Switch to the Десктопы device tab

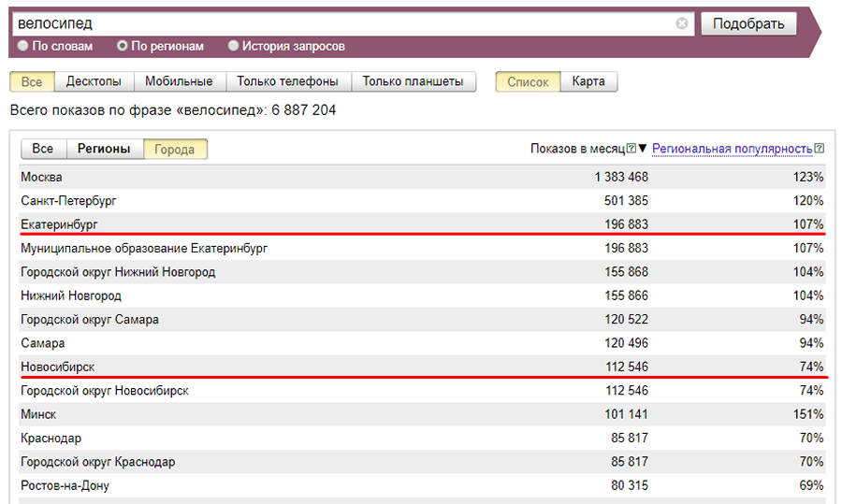[94, 81]
